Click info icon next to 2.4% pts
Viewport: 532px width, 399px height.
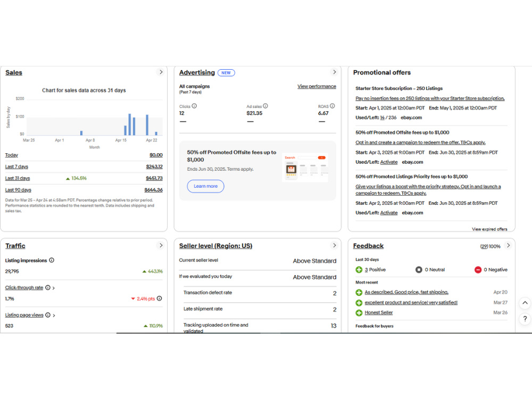pos(160,298)
